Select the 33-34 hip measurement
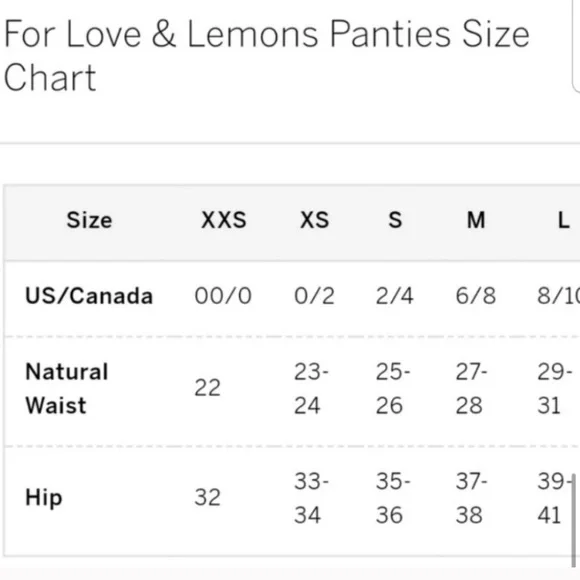580x580 pixels. click(x=311, y=498)
